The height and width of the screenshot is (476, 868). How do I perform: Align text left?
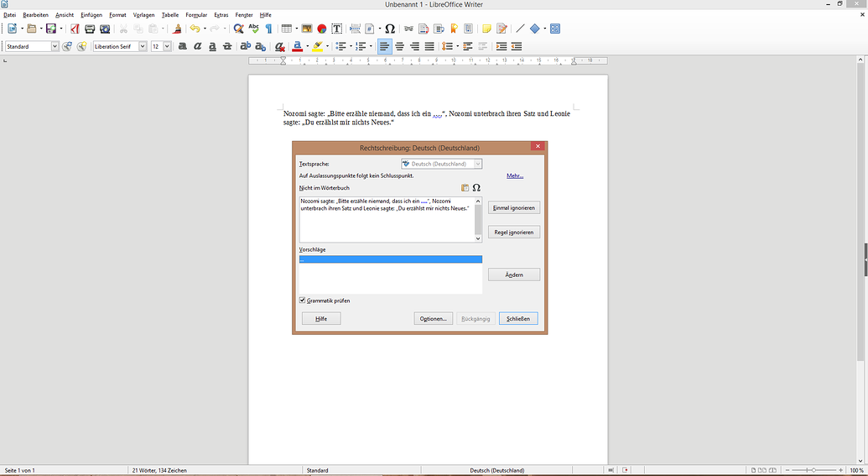coord(385,46)
